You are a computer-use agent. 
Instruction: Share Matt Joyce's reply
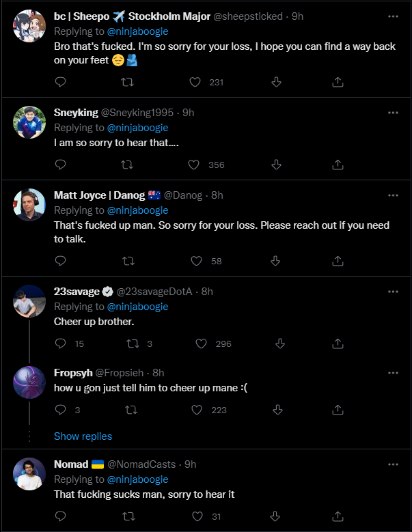pos(338,261)
